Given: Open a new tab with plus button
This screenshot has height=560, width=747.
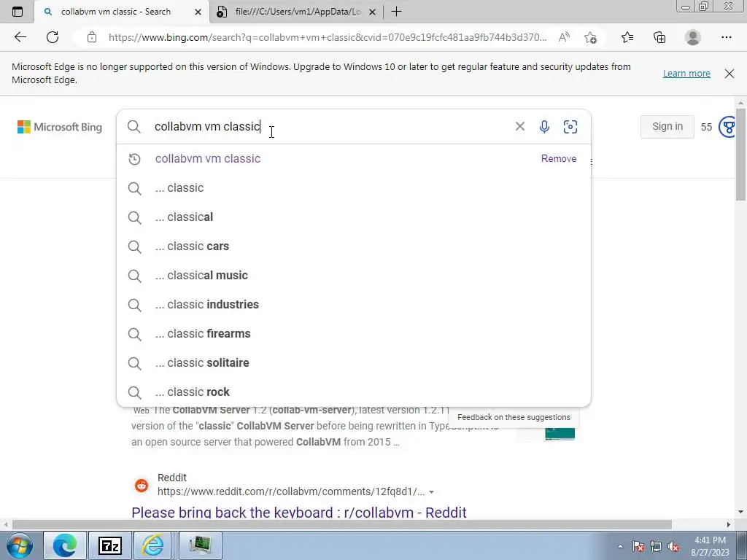Looking at the screenshot, I should [x=396, y=12].
